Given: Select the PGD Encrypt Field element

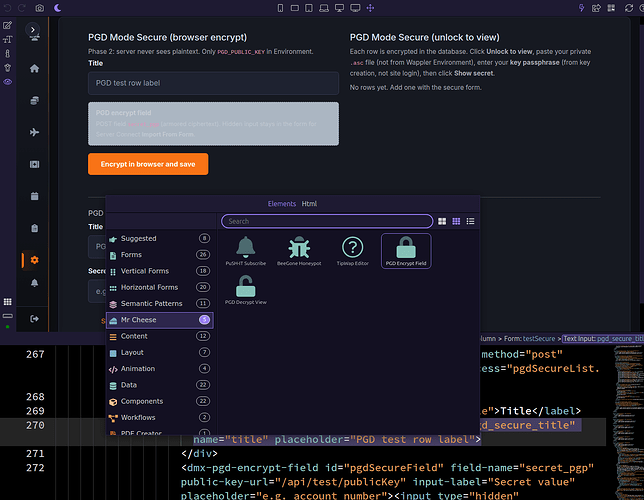Looking at the screenshot, I should pos(406,251).
